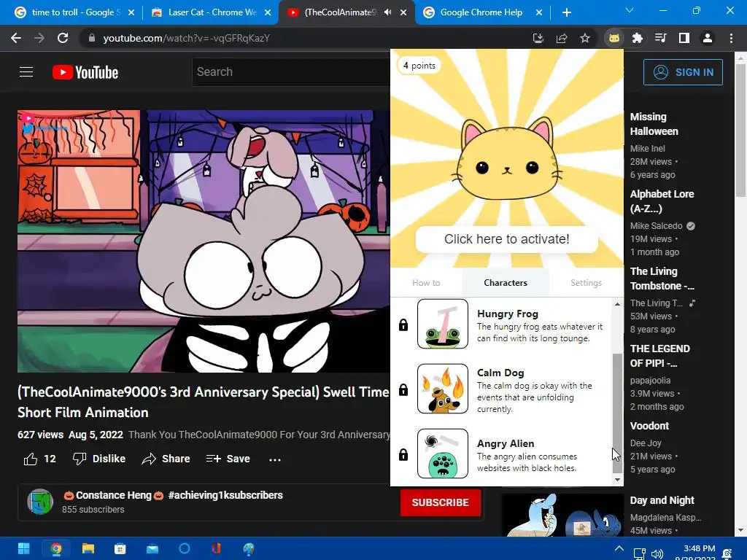Switch to the Laser Cat Chrome Web Store tab
Viewport: 747px width, 560px height.
[x=212, y=12]
